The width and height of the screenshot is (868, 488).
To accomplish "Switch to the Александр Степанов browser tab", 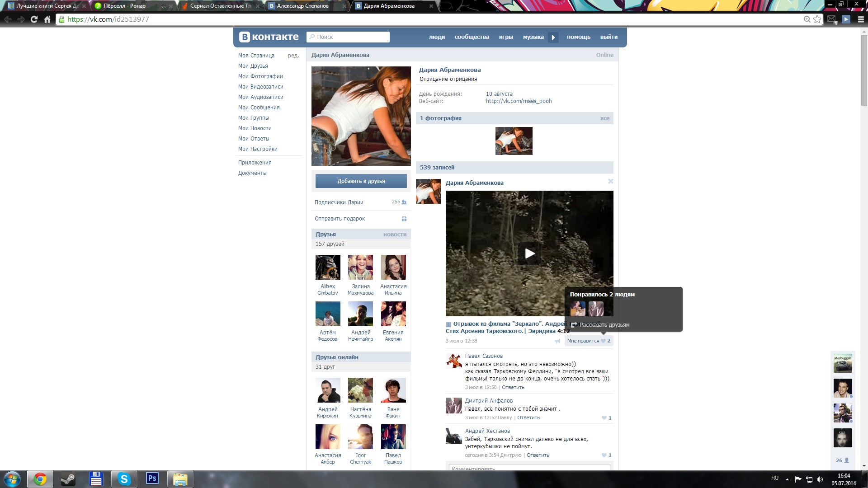I will tap(302, 6).
